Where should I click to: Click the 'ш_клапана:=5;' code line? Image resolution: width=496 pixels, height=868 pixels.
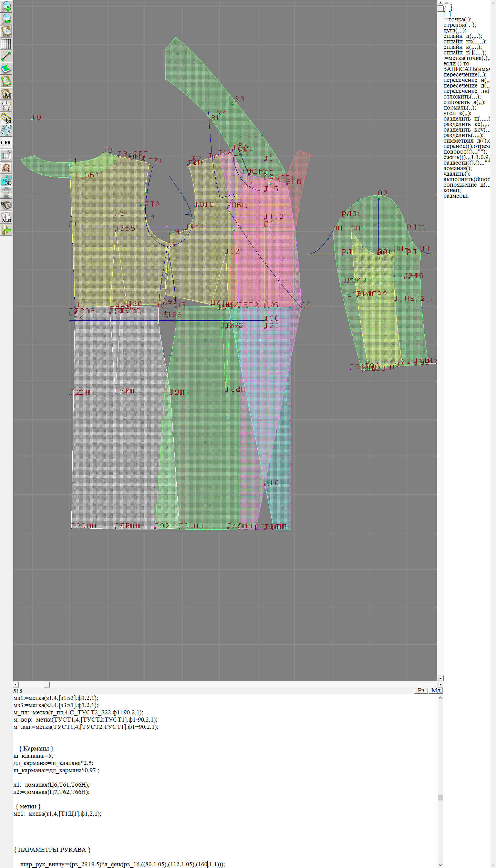[x=33, y=756]
